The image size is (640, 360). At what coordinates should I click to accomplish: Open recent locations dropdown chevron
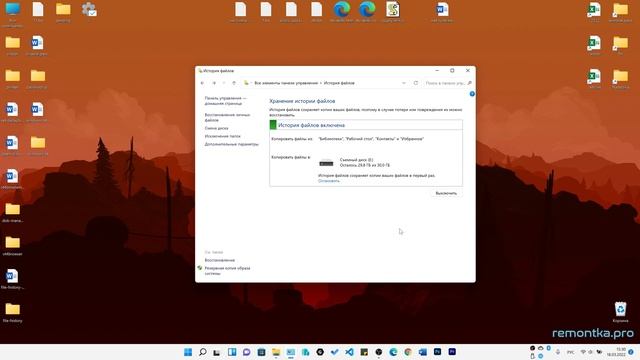coord(224,83)
